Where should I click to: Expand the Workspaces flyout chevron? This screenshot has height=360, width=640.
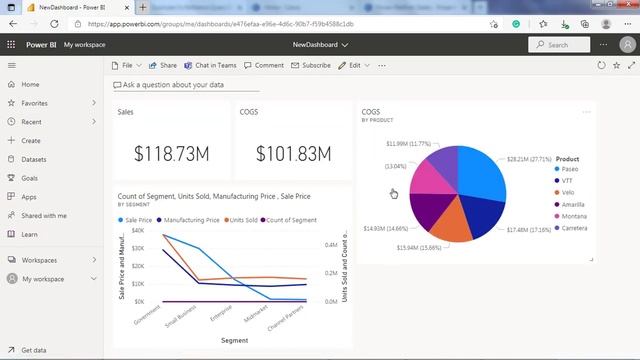(94, 260)
